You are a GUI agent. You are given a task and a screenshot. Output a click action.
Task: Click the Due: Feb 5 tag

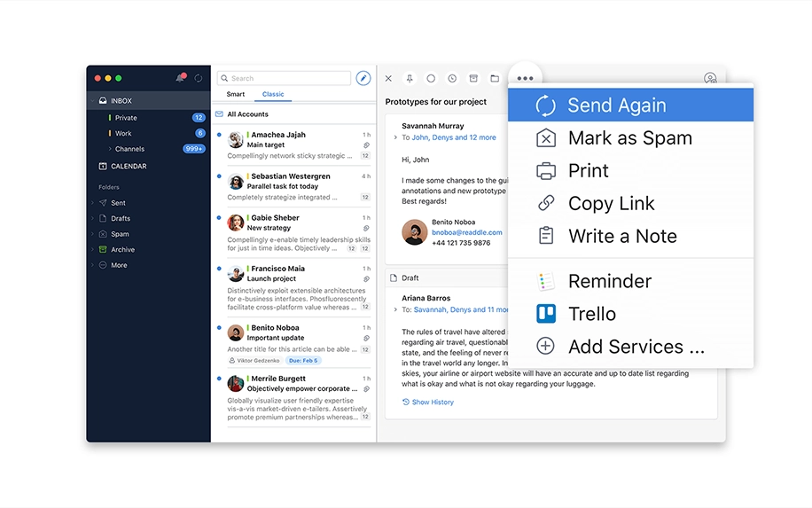(304, 361)
